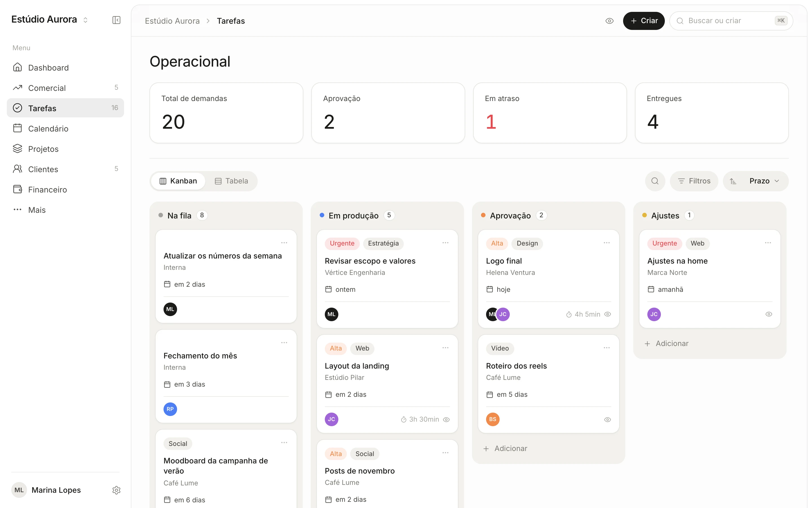Expand the Mais menu item

(65, 210)
